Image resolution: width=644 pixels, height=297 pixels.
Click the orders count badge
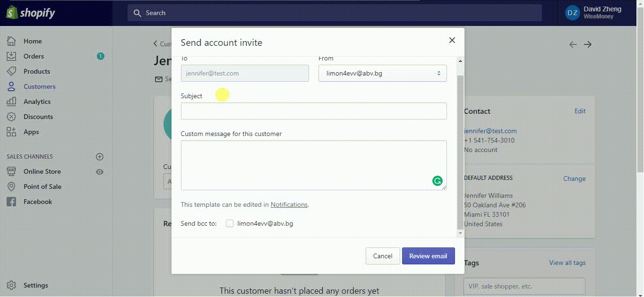[x=100, y=56]
